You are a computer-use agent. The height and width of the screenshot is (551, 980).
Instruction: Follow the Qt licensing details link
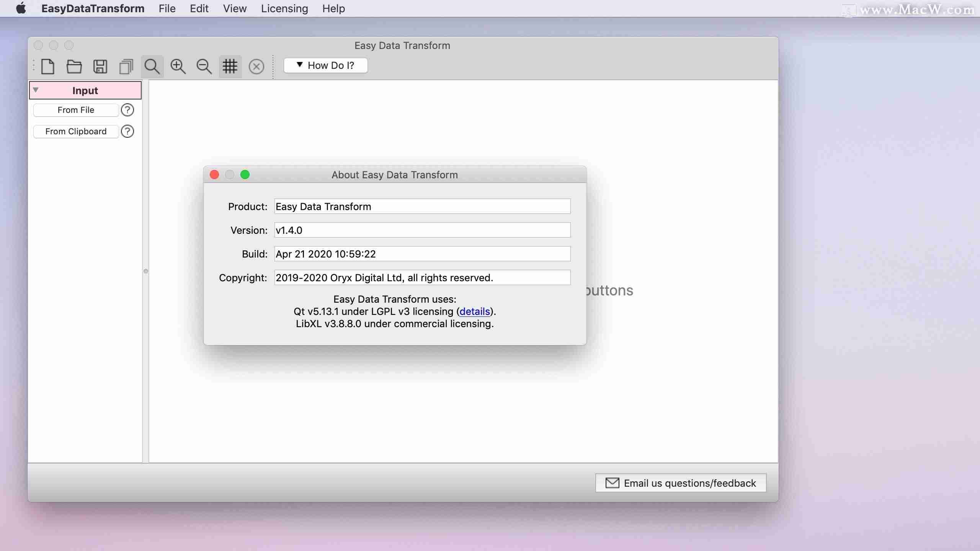(x=475, y=311)
